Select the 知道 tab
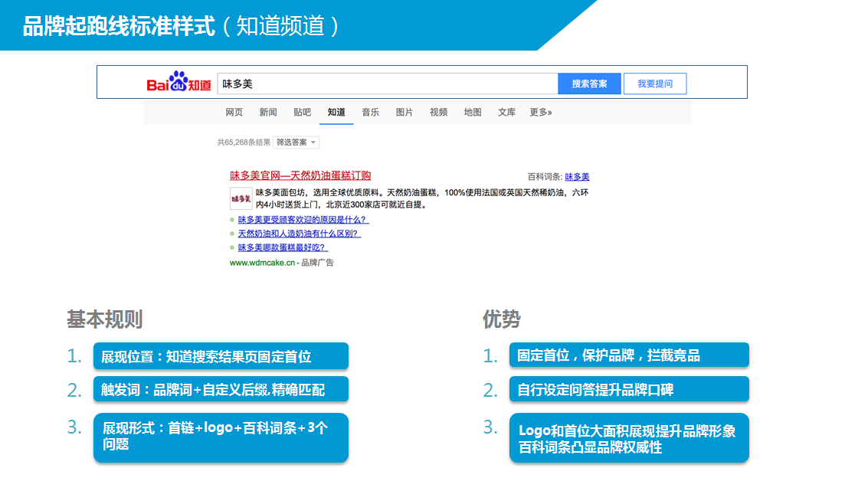 click(x=336, y=113)
